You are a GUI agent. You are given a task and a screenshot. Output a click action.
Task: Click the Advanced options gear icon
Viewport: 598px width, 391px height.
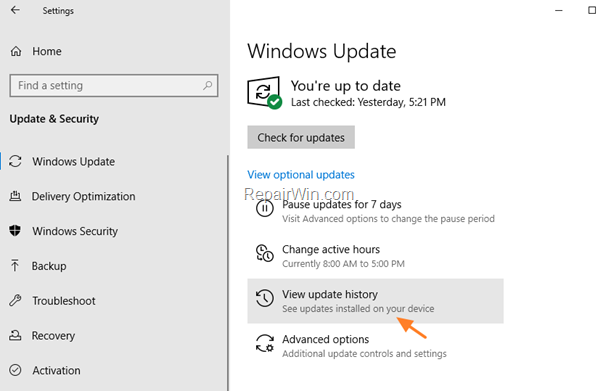tap(265, 343)
